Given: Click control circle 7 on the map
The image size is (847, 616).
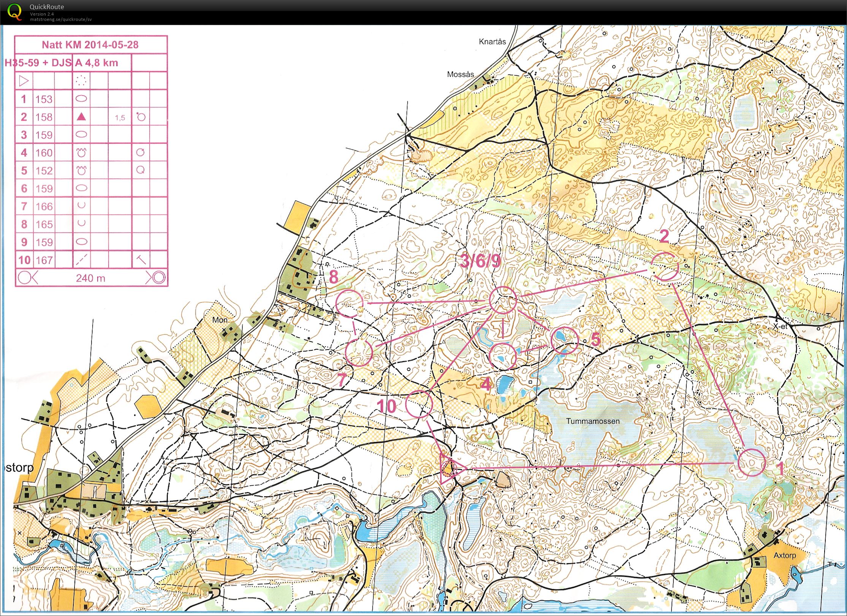Looking at the screenshot, I should [x=359, y=352].
